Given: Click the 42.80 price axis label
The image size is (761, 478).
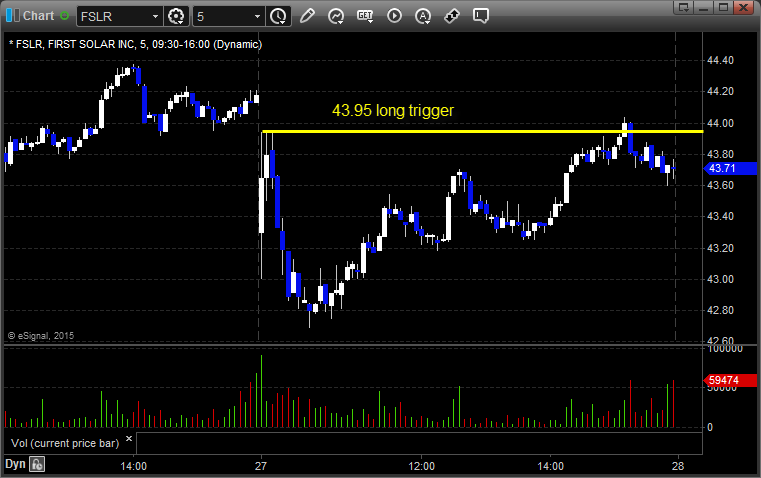Looking at the screenshot, I should [720, 311].
